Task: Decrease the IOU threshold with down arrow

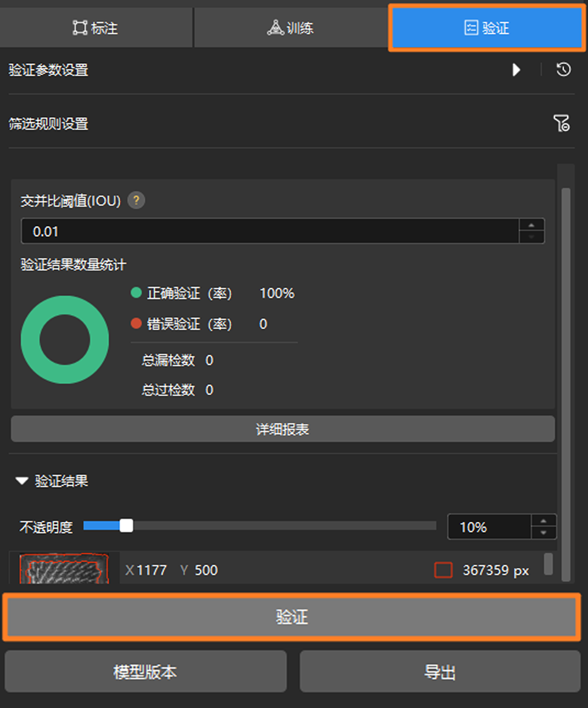Action: pyautogui.click(x=531, y=237)
